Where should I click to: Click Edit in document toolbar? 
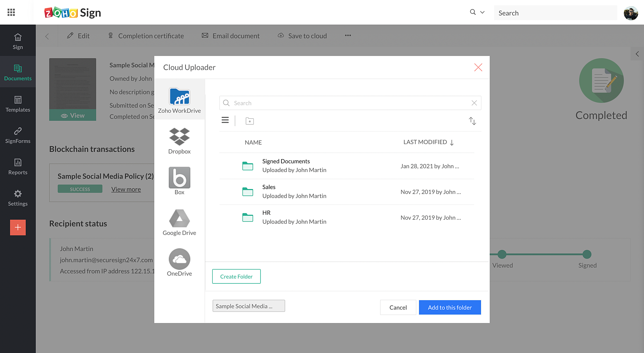[78, 36]
